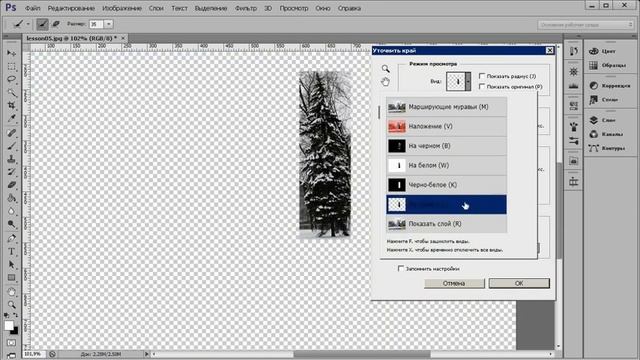This screenshot has width=640, height=360.
Task: Open the Слои (Layers) panel
Action: [x=603, y=120]
